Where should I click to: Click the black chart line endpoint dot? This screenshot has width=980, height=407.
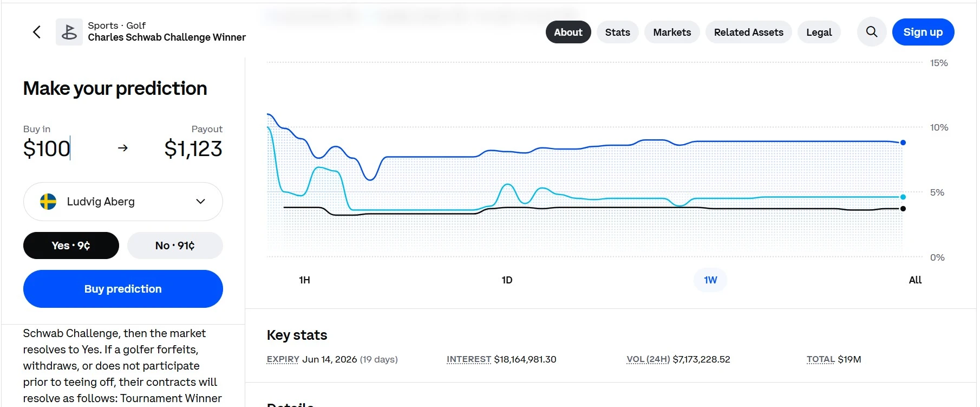tap(903, 209)
